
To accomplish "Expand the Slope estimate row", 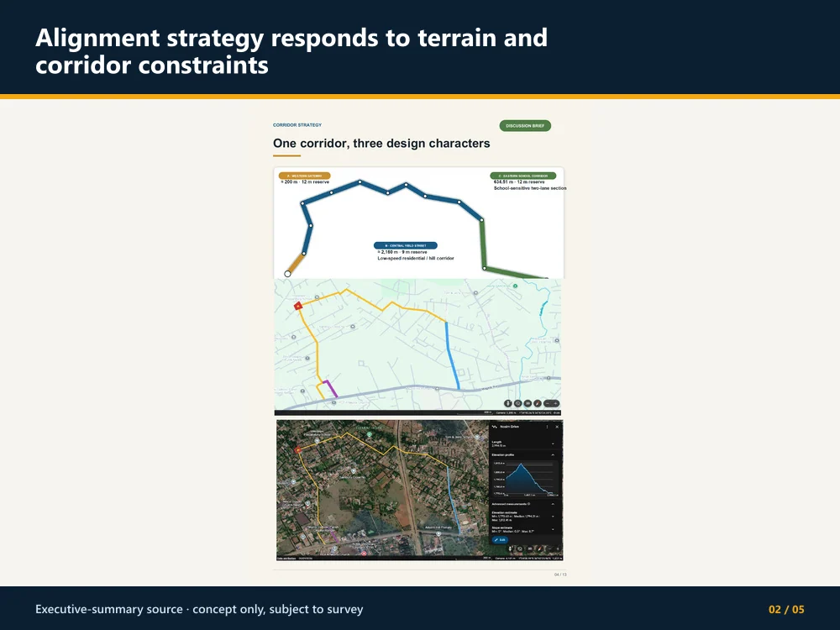I will click(x=553, y=529).
